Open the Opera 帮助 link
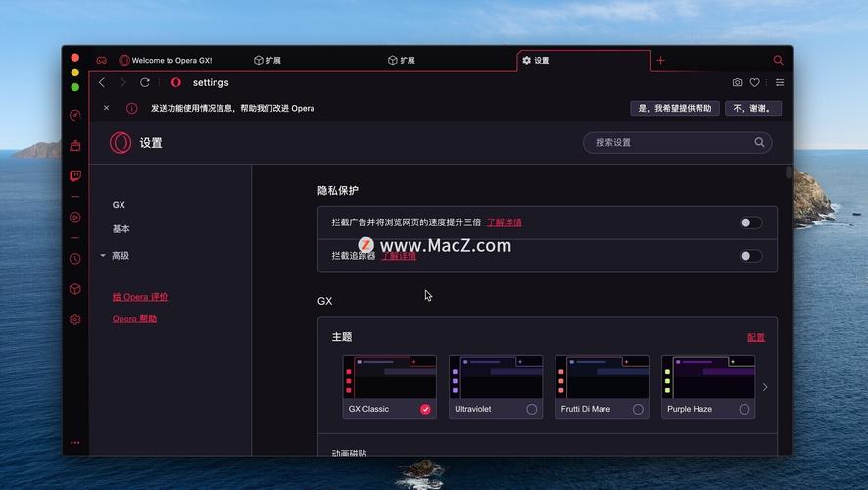 [x=134, y=318]
